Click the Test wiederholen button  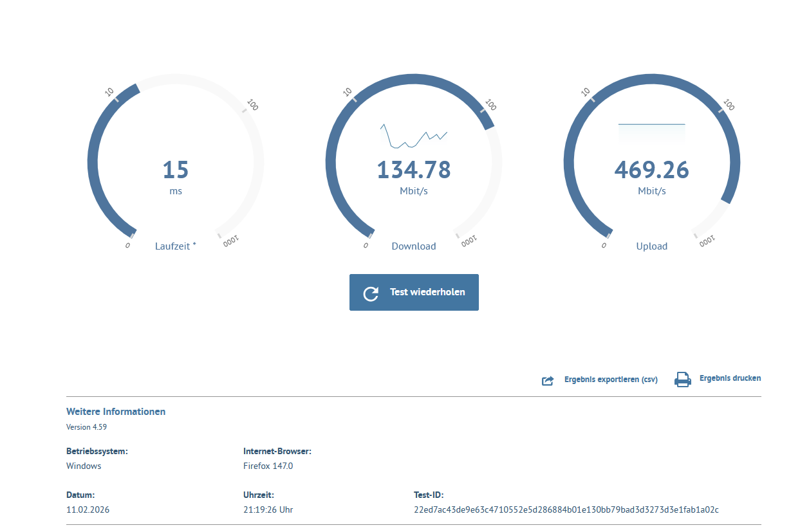pyautogui.click(x=414, y=292)
